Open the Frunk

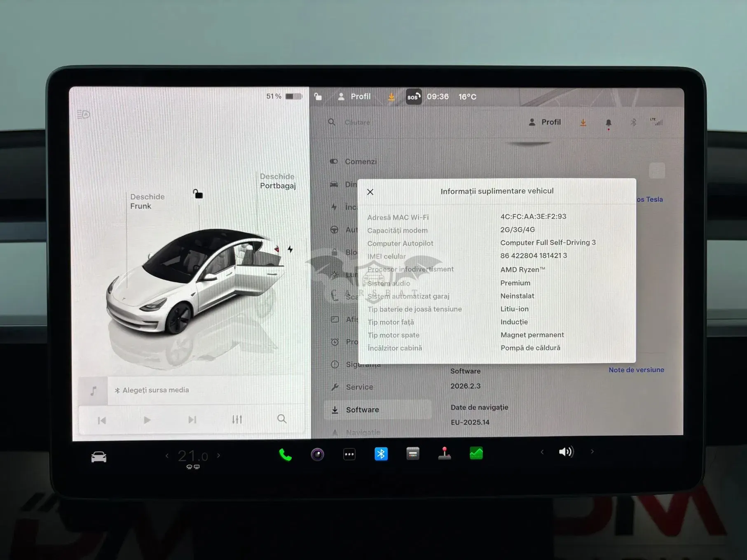pos(147,201)
